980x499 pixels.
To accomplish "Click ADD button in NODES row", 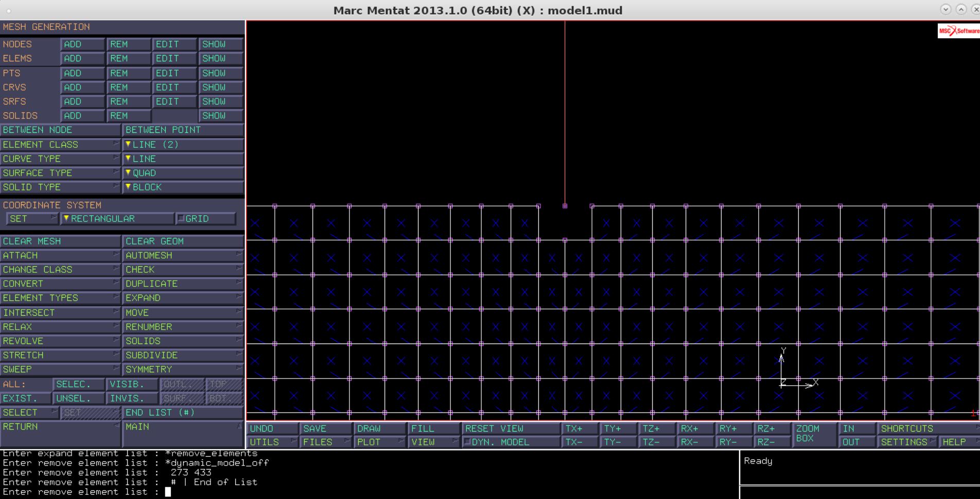I will coord(83,44).
